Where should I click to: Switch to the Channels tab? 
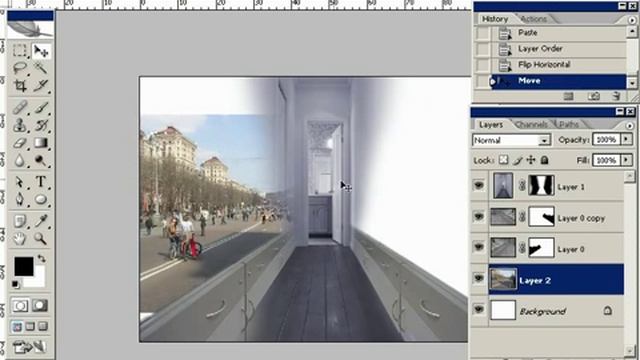tap(531, 124)
